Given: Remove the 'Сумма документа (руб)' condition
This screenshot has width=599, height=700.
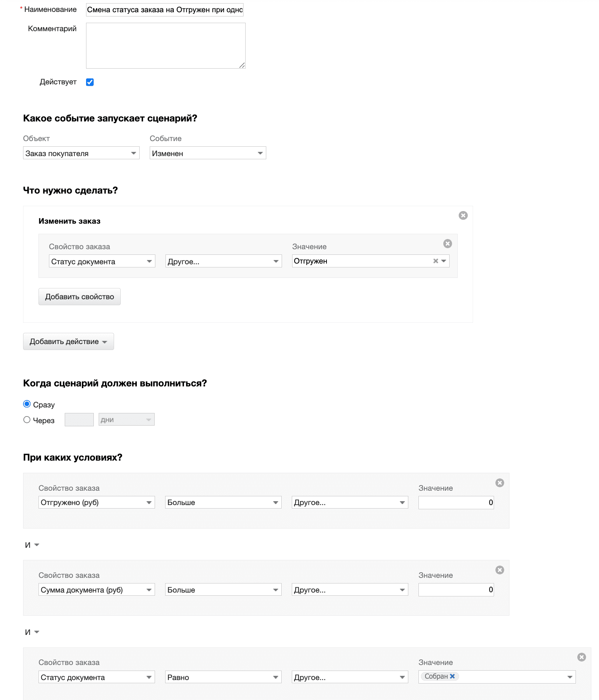Looking at the screenshot, I should point(500,570).
